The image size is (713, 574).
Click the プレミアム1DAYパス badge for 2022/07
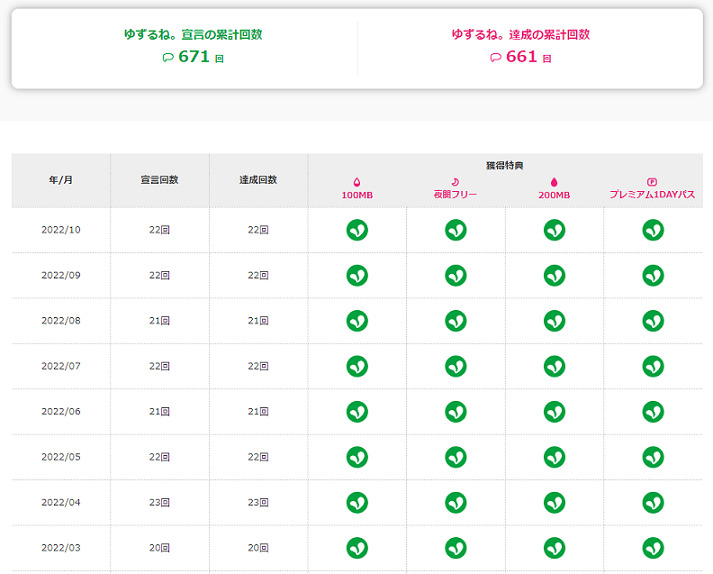[653, 366]
